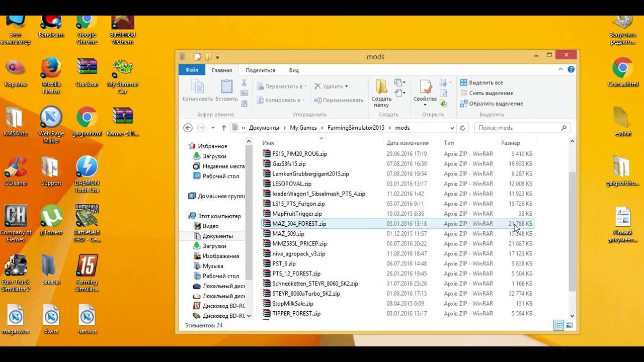Select the µTorrent desktop icon
The height and width of the screenshot is (362, 644).
click(x=51, y=220)
